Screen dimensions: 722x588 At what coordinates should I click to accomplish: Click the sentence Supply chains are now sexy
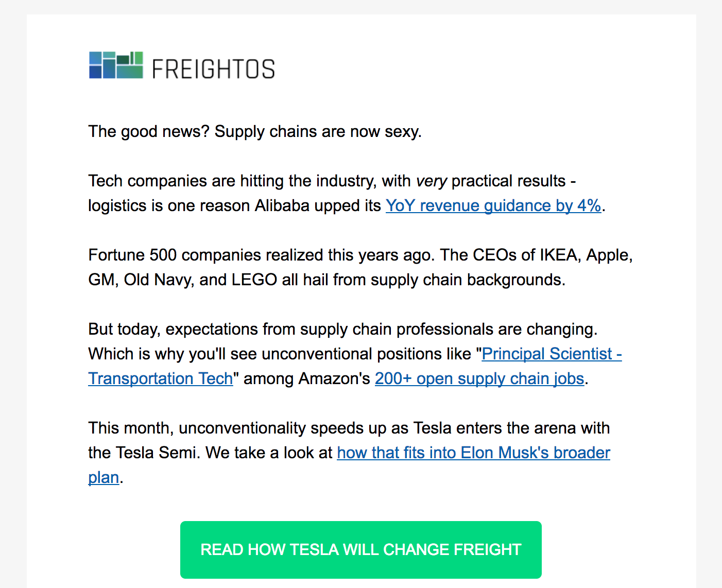tap(318, 131)
